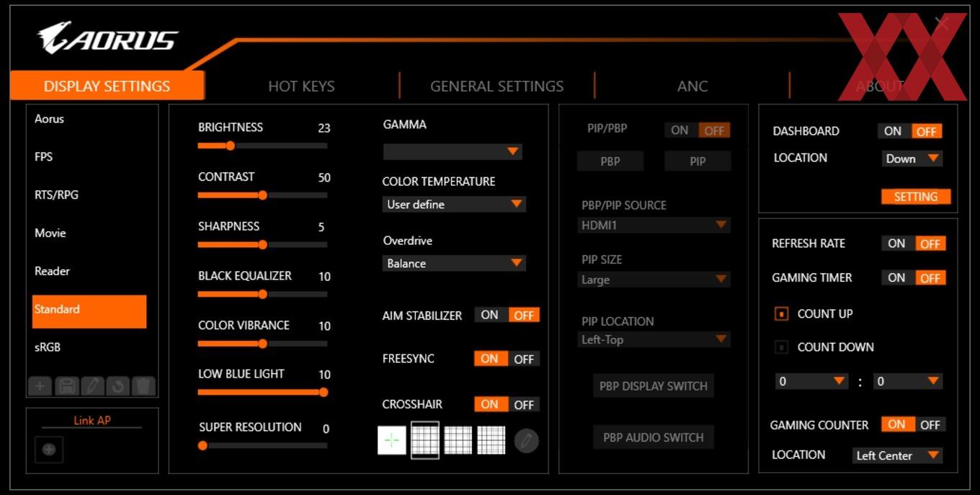The width and height of the screenshot is (980, 495).
Task: Toggle the GAMING COUNTER switch
Action: pos(914,424)
